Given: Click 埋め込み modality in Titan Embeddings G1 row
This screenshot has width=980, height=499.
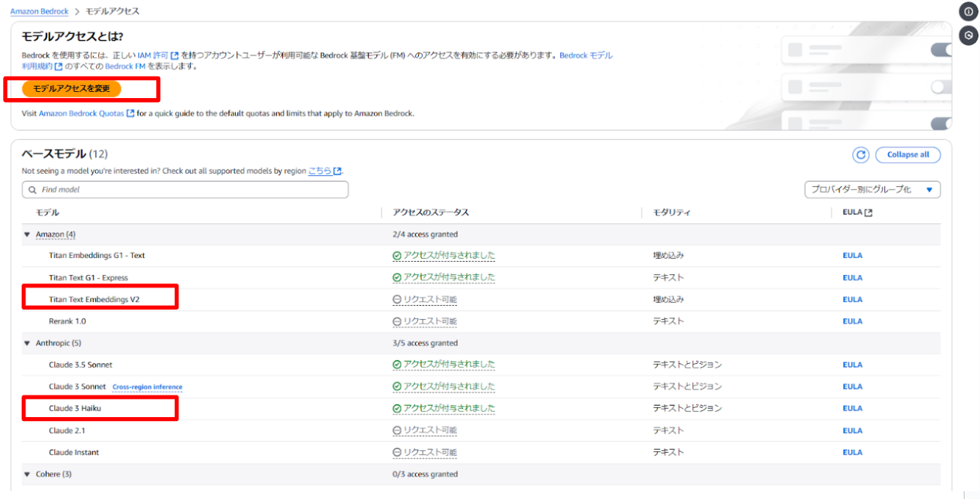Looking at the screenshot, I should tap(669, 256).
